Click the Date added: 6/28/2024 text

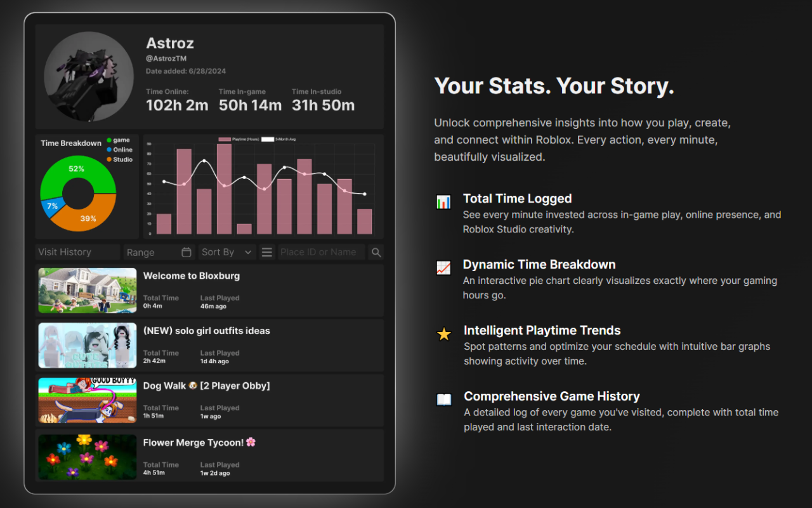(x=186, y=71)
